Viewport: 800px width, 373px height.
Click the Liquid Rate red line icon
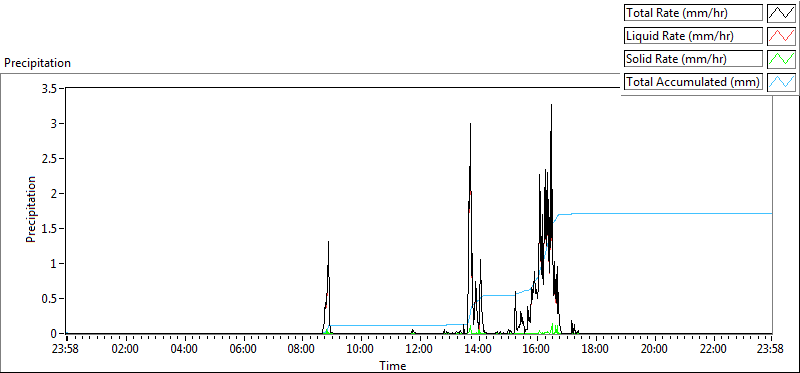(782, 36)
